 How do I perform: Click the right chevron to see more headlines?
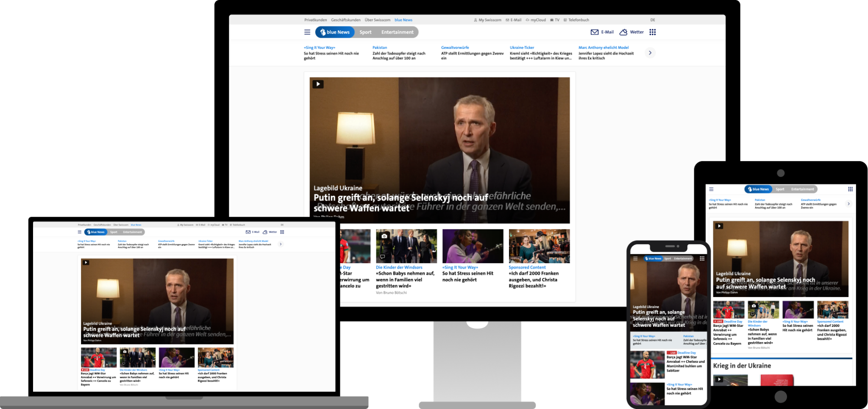click(x=651, y=52)
